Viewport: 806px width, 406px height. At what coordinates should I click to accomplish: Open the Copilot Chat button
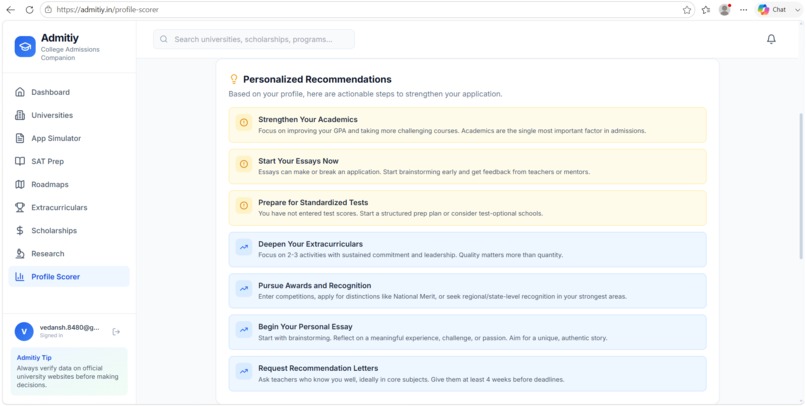(x=772, y=10)
